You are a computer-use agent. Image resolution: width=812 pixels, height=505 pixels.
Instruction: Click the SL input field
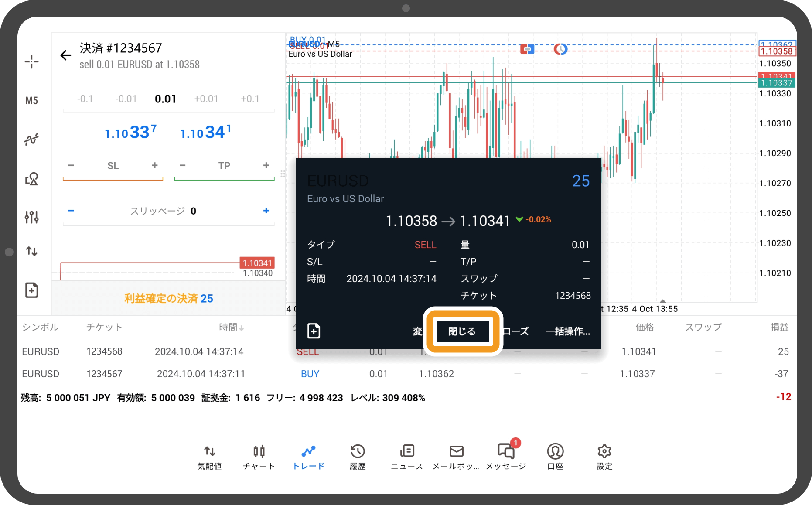113,166
